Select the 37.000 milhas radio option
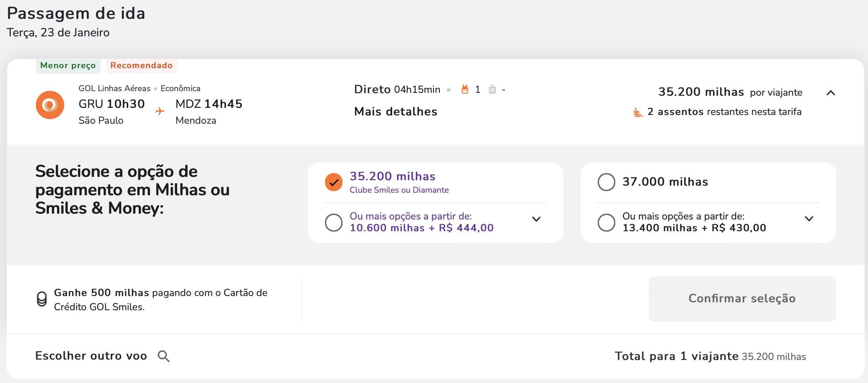 pos(607,182)
